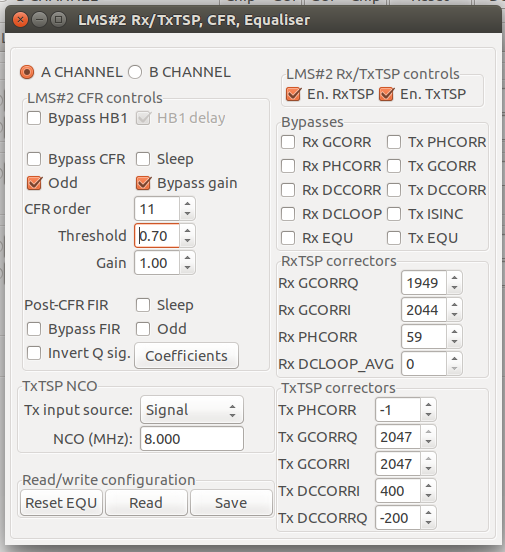Increment Rx DCLOOP_AVG spinner up
Screen dimensions: 505x552
[x=454, y=358]
